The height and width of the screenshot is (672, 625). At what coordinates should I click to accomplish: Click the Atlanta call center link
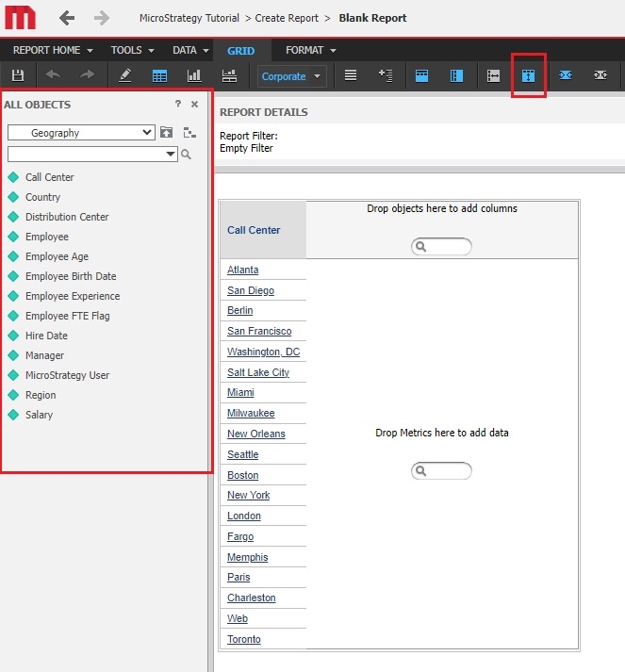(x=242, y=270)
